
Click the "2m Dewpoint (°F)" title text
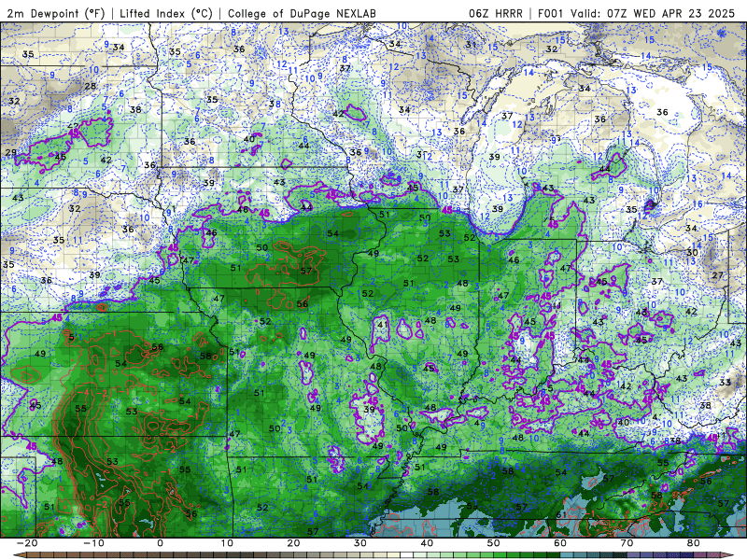[56, 13]
